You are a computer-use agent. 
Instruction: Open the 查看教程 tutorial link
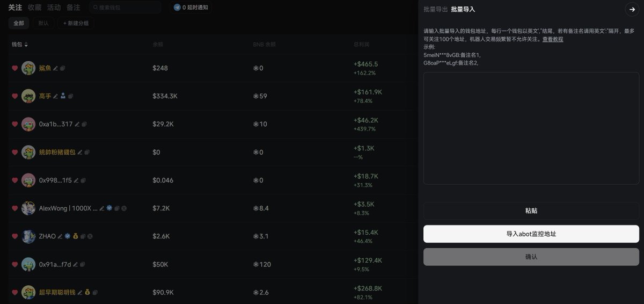pyautogui.click(x=552, y=39)
